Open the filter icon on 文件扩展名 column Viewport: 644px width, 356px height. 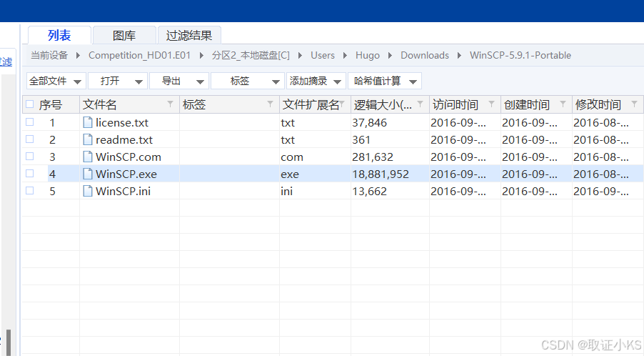coord(342,104)
